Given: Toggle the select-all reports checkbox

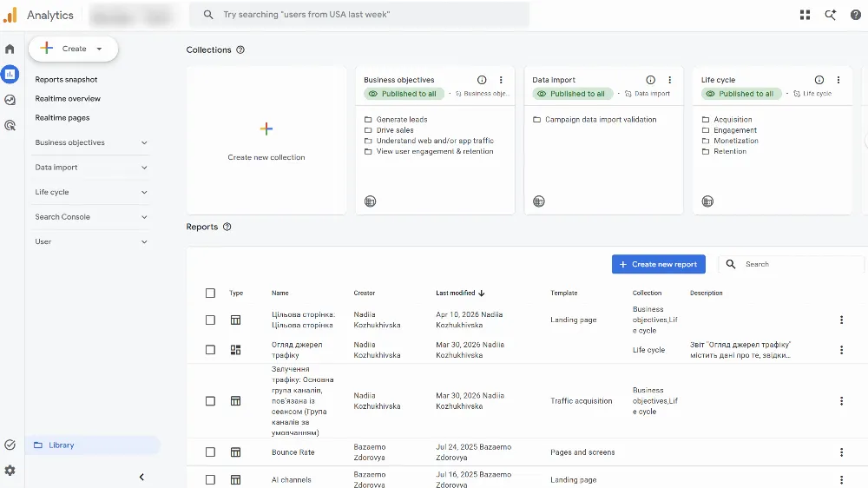Looking at the screenshot, I should coord(210,293).
